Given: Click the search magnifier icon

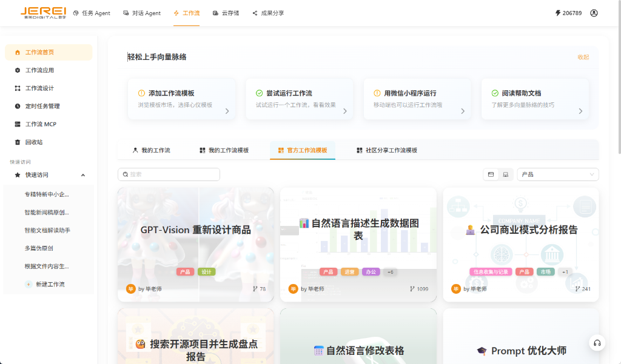Looking at the screenshot, I should (126, 174).
